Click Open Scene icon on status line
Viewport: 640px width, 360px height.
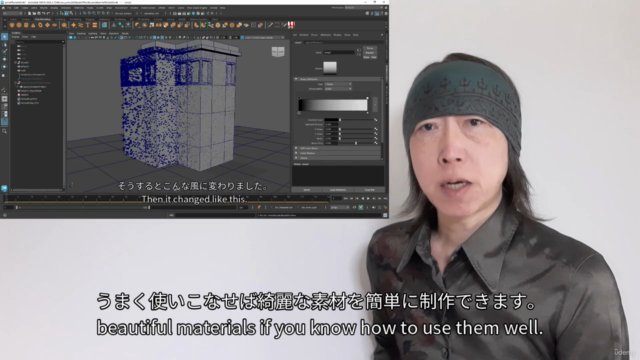click(x=34, y=13)
